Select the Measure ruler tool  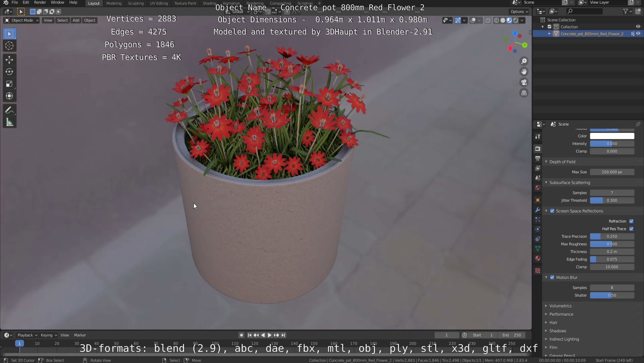click(x=9, y=122)
